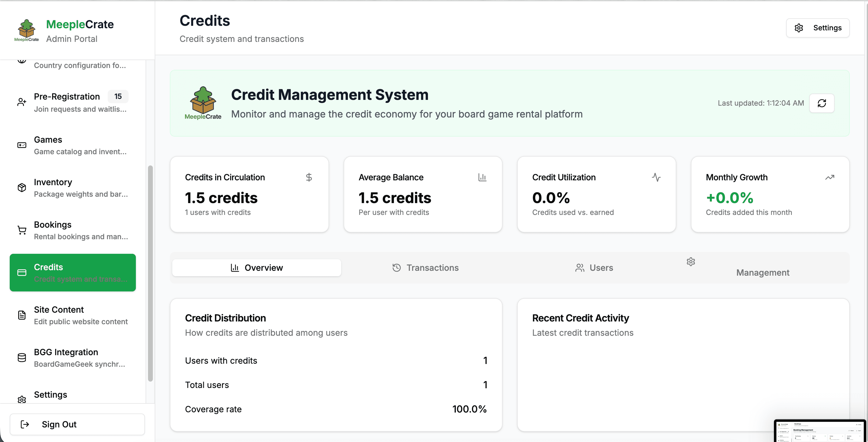Click the 'Credit Management System' heading
This screenshot has height=442, width=868.
click(x=330, y=94)
